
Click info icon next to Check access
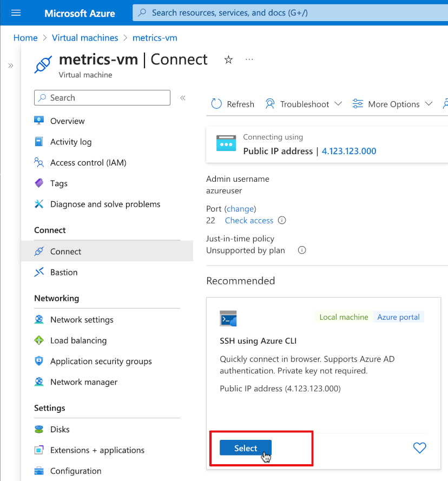click(282, 220)
